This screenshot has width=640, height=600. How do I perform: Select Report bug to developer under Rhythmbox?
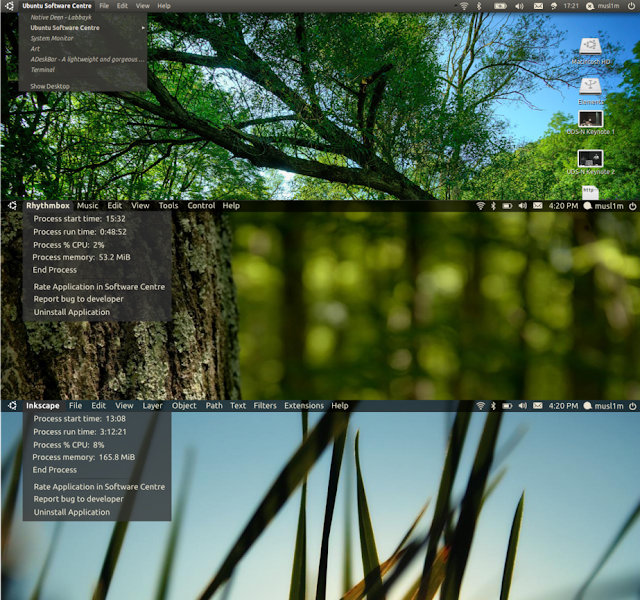[78, 299]
